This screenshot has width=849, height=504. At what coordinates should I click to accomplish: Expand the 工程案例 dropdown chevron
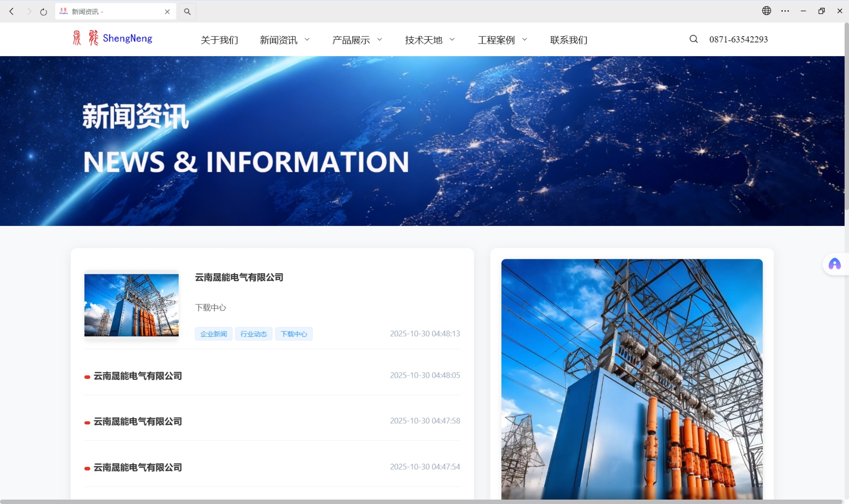[525, 40]
